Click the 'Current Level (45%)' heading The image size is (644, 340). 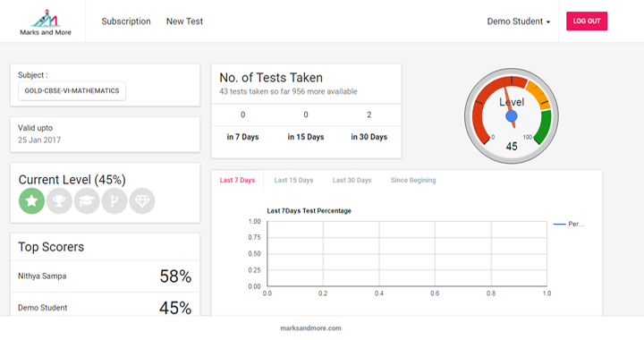click(x=72, y=180)
